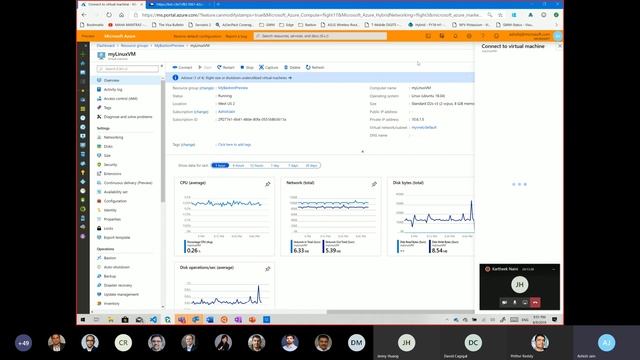Click the browser home button

click(x=122, y=15)
